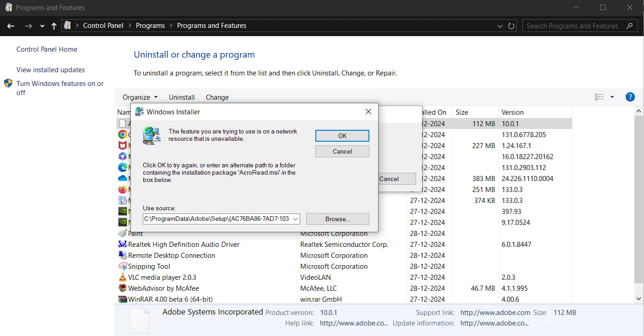This screenshot has height=336, width=644.
Task: Open the Use source path dropdown
Action: pyautogui.click(x=295, y=219)
